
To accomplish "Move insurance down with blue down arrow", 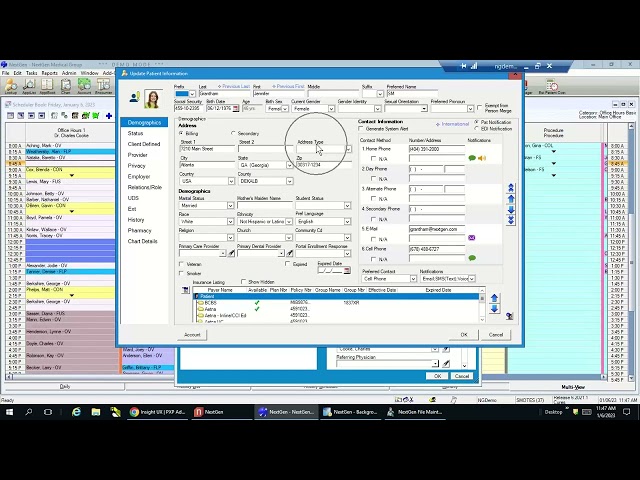I will (494, 309).
